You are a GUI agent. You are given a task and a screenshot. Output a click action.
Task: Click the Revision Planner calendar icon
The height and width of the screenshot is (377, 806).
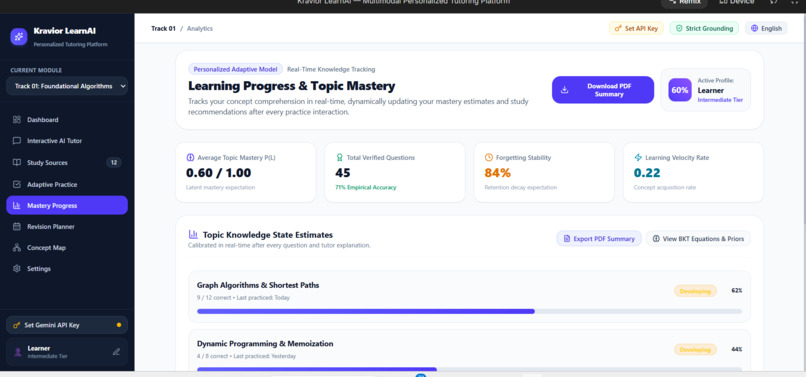pos(16,226)
